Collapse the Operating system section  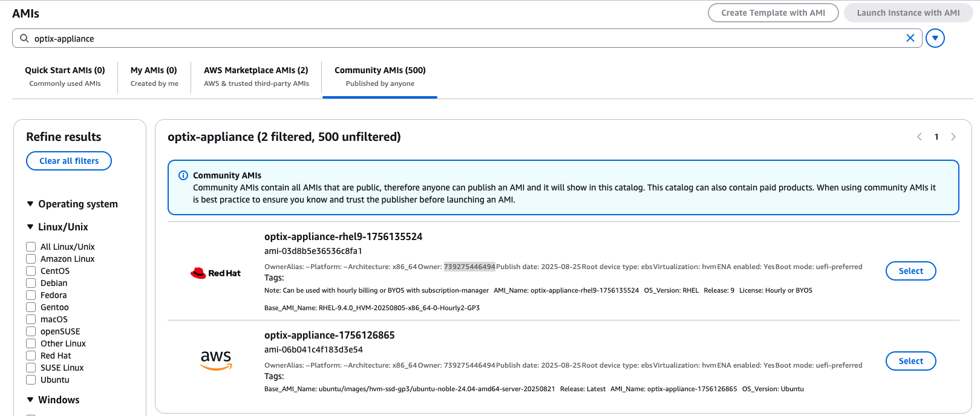pos(30,204)
